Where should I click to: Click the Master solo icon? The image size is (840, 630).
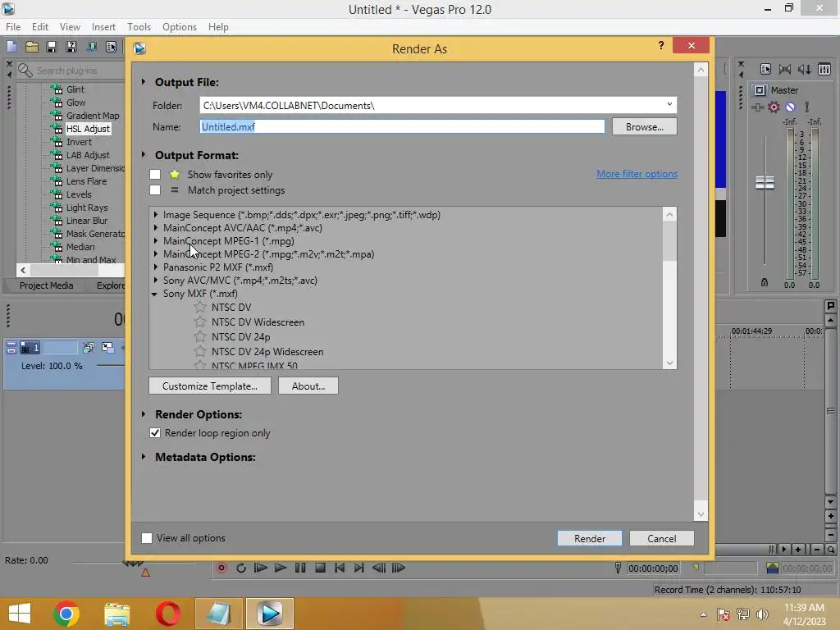[807, 107]
